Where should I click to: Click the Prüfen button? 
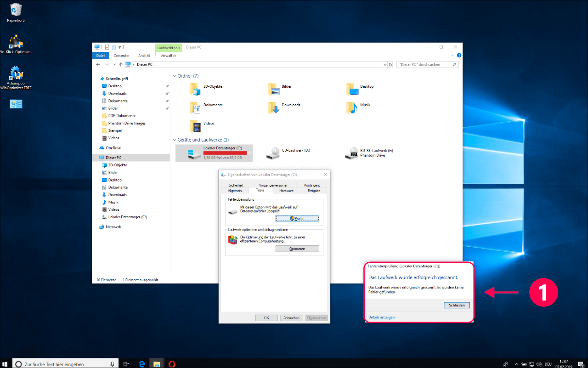(297, 219)
